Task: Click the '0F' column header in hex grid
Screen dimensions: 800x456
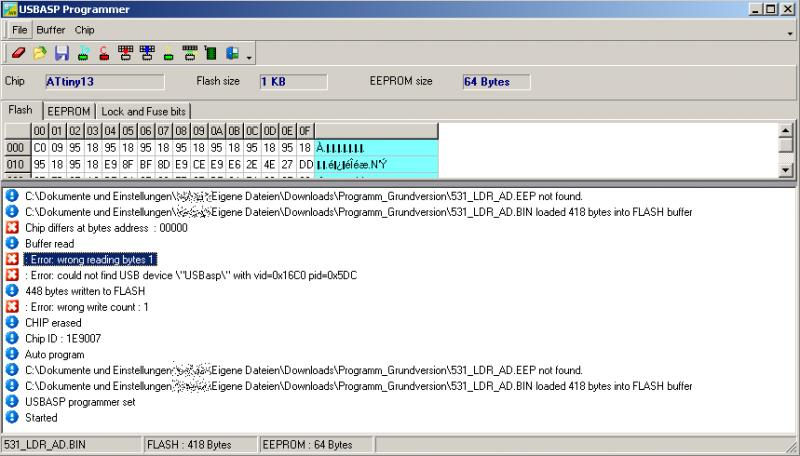Action: [x=305, y=131]
